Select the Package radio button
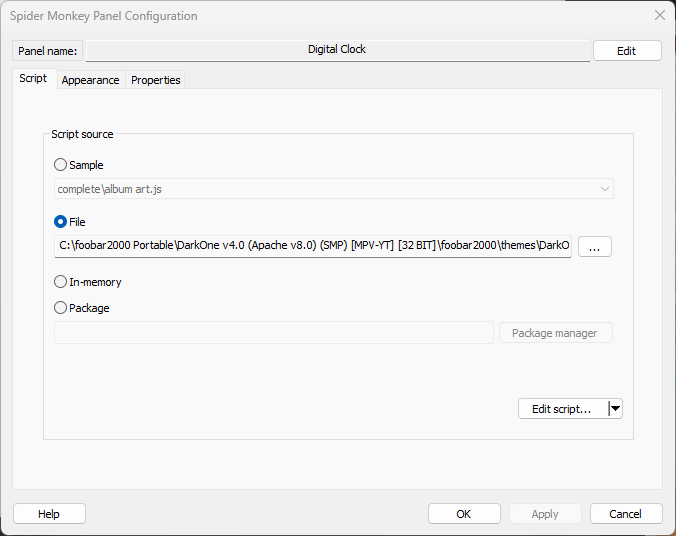The width and height of the screenshot is (676, 536). [x=60, y=308]
